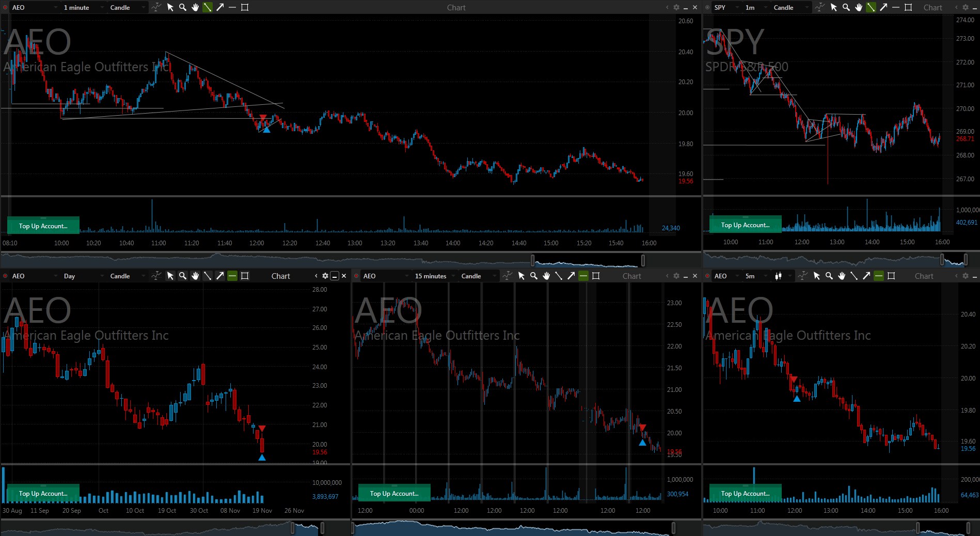This screenshot has height=536, width=980.
Task: Click blue buy marker on AEO 1 minute chart
Action: click(x=266, y=130)
